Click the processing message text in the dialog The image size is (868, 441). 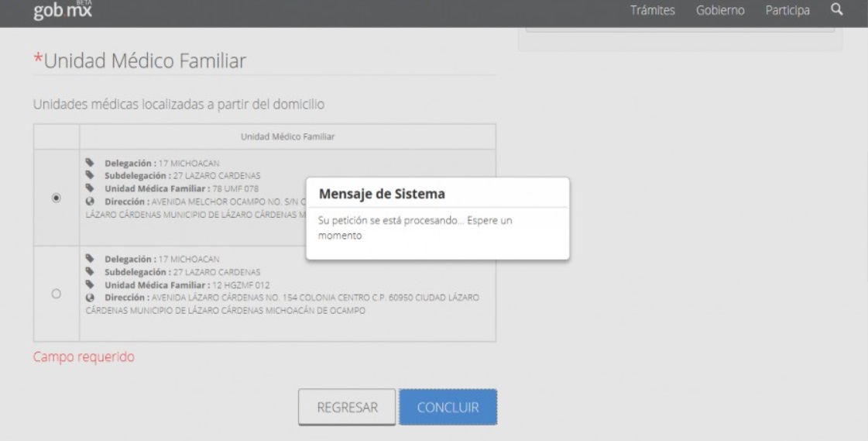point(417,227)
